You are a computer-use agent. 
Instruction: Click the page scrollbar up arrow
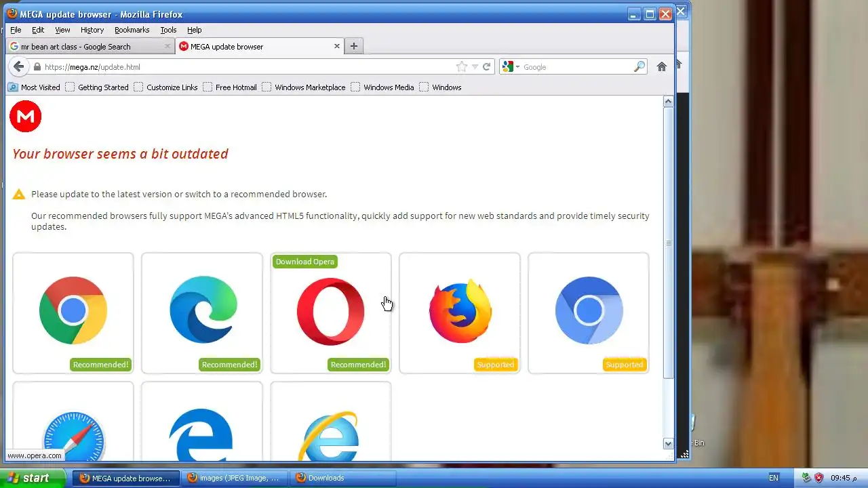(668, 102)
